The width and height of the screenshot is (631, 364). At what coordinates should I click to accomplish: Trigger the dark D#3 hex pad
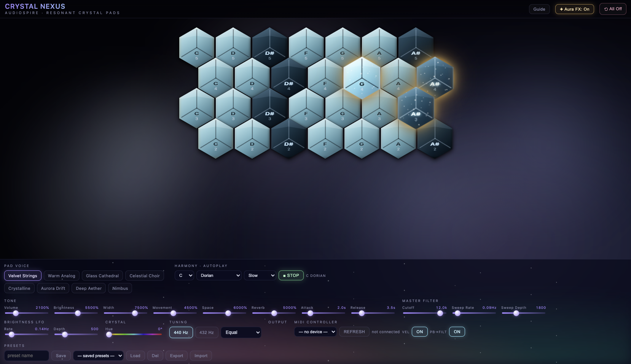tap(270, 108)
